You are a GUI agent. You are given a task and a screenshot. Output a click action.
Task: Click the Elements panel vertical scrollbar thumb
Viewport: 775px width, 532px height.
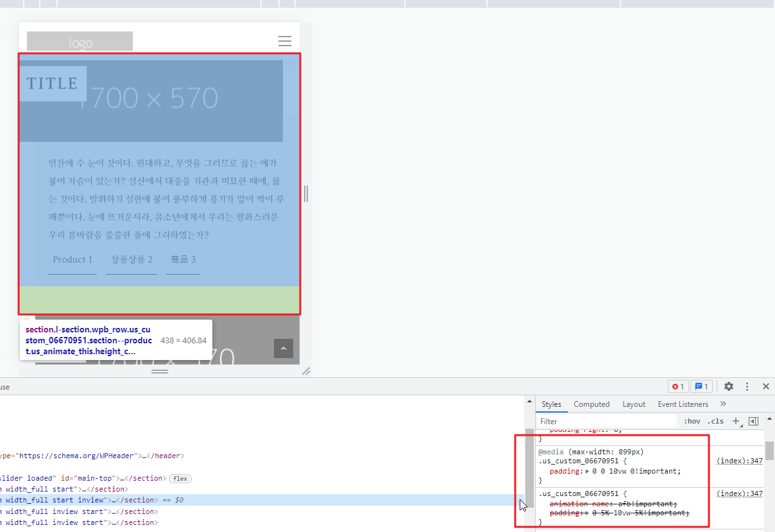pos(530,468)
